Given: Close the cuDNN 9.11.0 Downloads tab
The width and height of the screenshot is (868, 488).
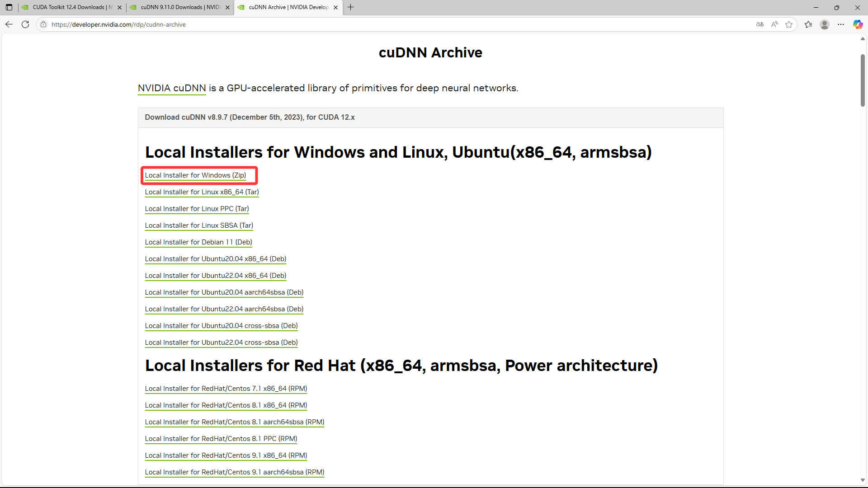Looking at the screenshot, I should pyautogui.click(x=227, y=7).
